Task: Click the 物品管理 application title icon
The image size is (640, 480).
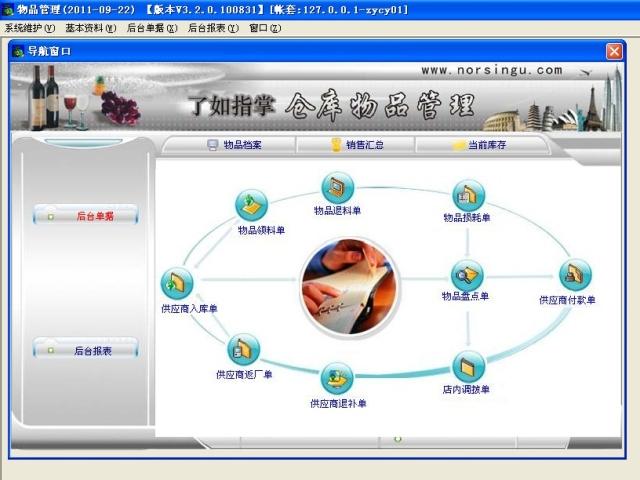Action: point(7,9)
